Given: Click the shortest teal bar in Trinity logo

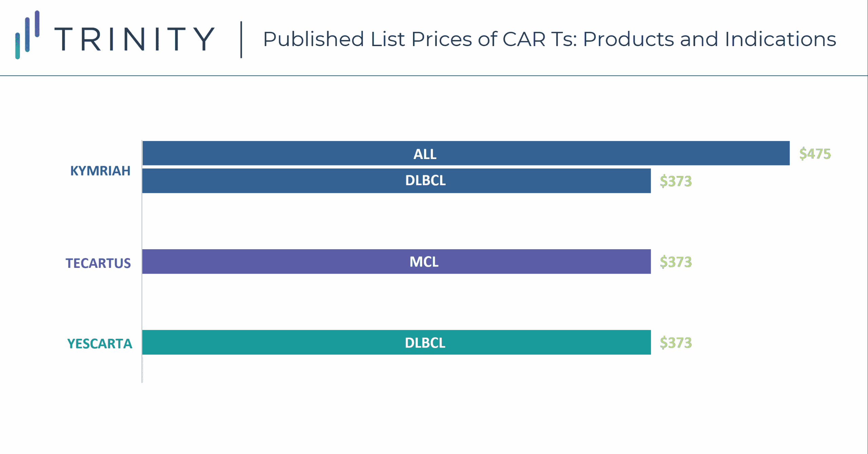Looking at the screenshot, I should coord(18,46).
